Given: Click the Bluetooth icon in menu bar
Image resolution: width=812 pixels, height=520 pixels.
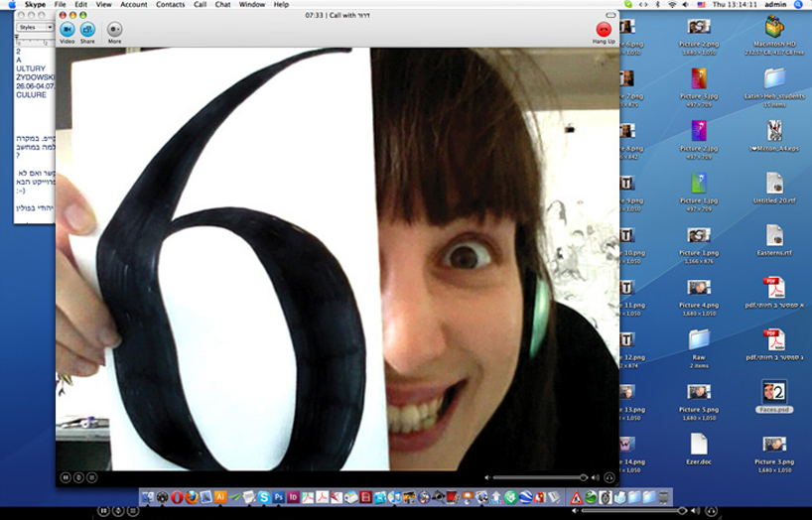Looking at the screenshot, I should 656,5.
